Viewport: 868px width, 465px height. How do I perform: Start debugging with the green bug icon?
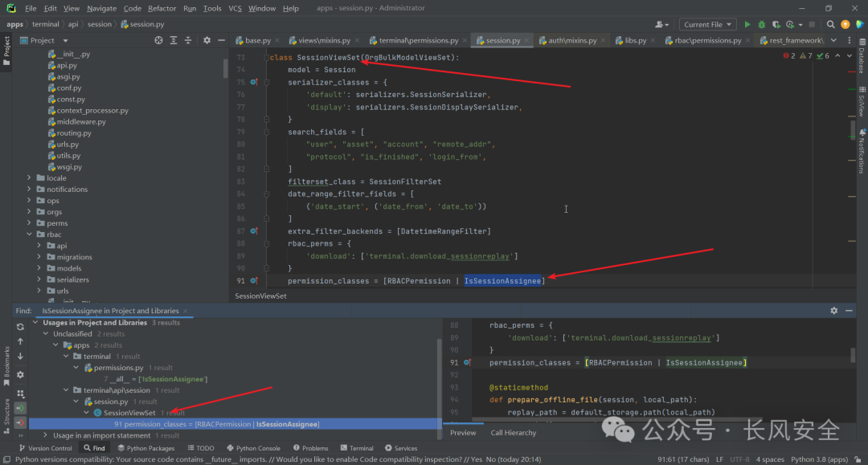tap(762, 24)
